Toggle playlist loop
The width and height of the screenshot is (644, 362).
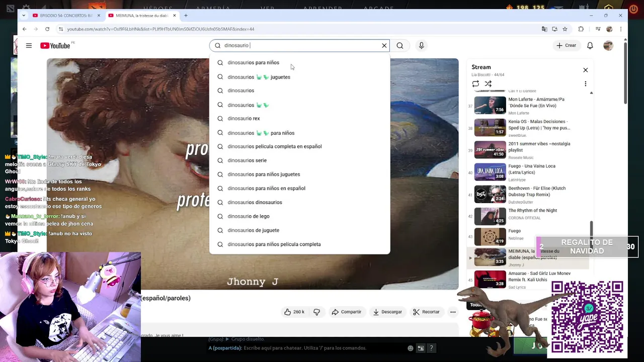(475, 84)
